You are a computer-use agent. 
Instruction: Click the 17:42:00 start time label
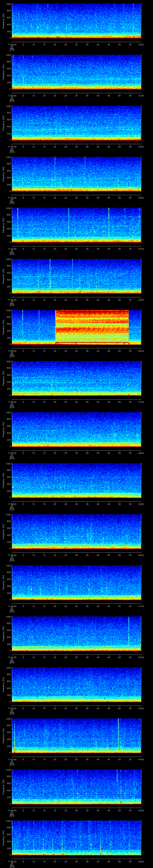click(x=12, y=708)
